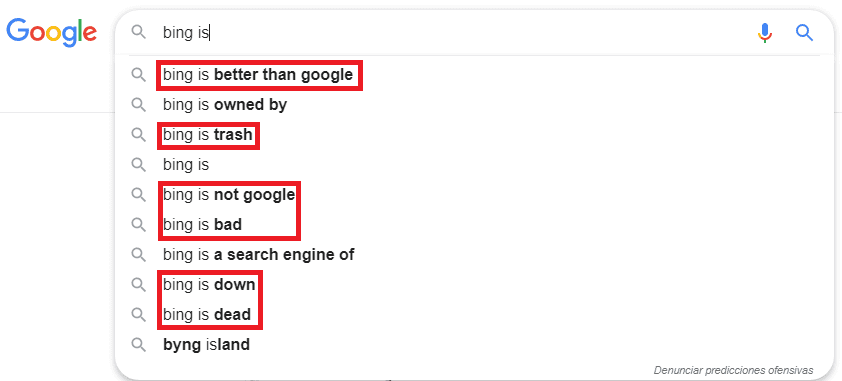Choose the 'bing is bad' suggestion
This screenshot has width=842, height=381.
pos(202,224)
